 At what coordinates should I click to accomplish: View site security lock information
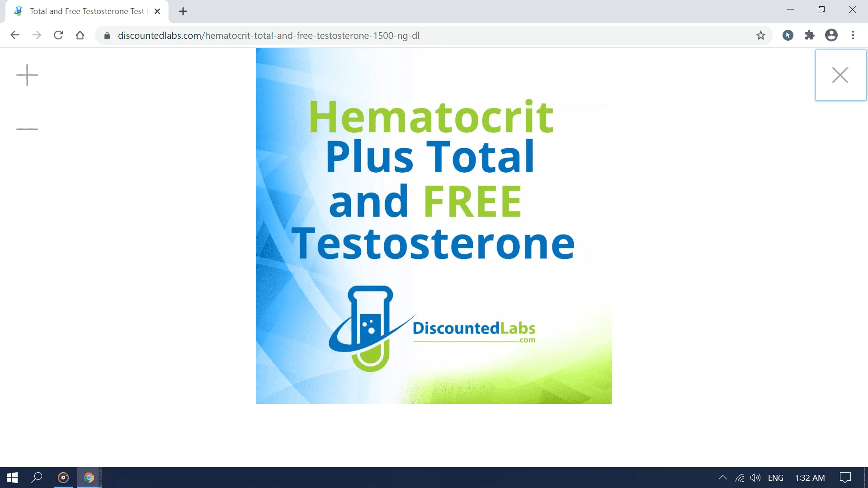tap(107, 36)
